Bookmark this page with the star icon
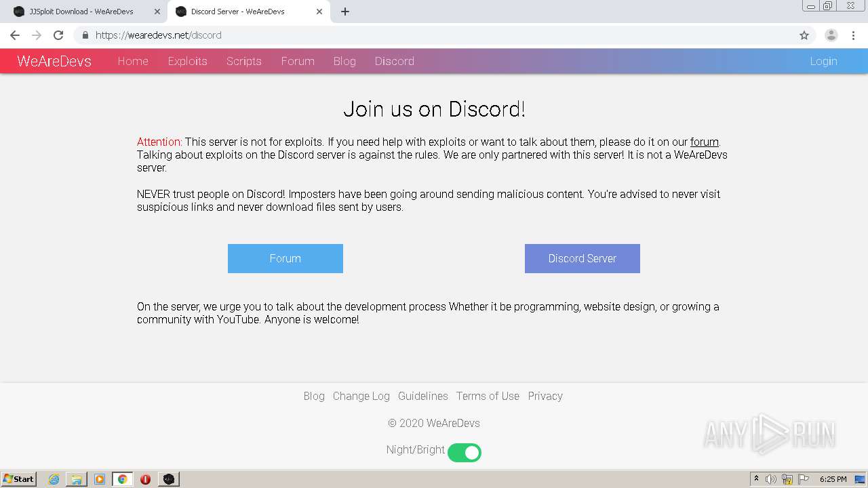The height and width of the screenshot is (488, 868). [x=804, y=35]
